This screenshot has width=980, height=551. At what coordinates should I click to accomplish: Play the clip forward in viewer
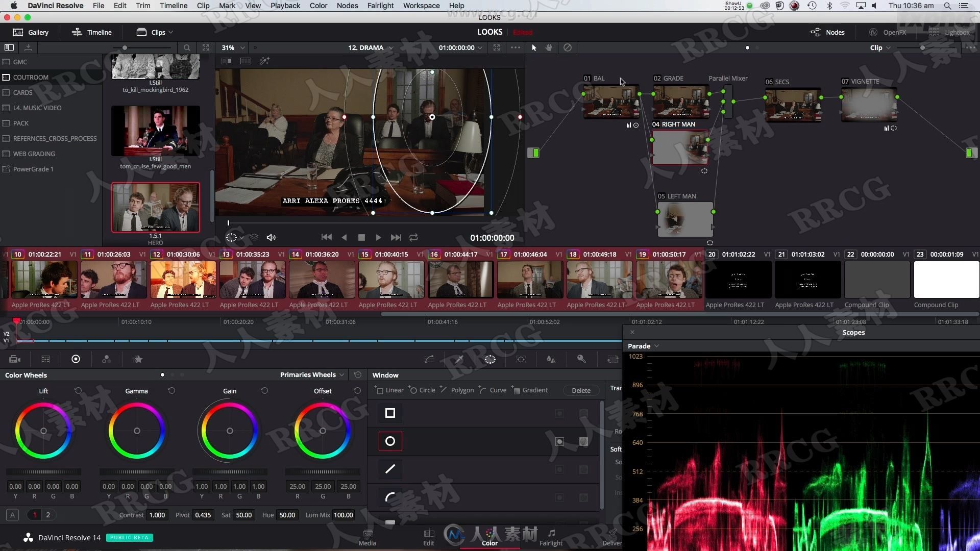tap(378, 237)
